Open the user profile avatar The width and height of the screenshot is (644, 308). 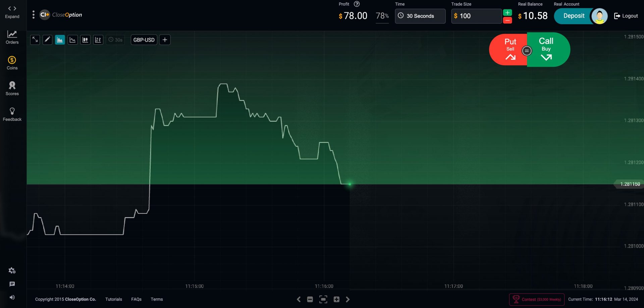[599, 16]
